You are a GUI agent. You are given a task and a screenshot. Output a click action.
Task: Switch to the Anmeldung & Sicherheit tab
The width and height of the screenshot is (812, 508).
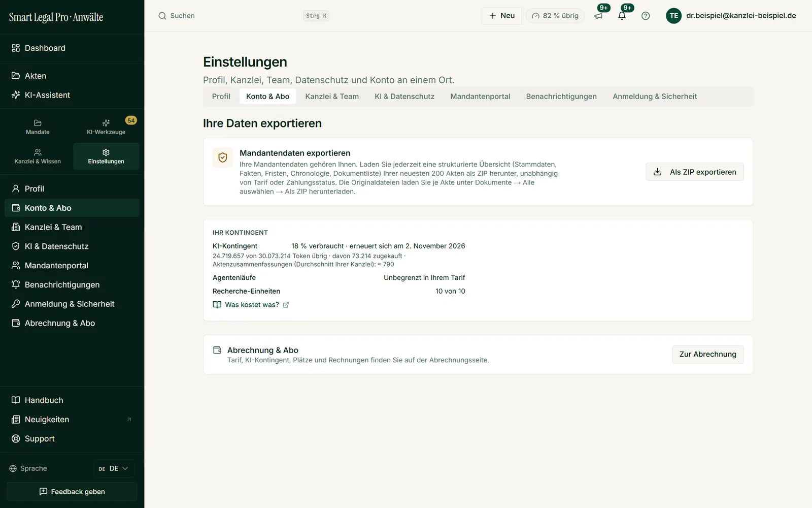(655, 97)
